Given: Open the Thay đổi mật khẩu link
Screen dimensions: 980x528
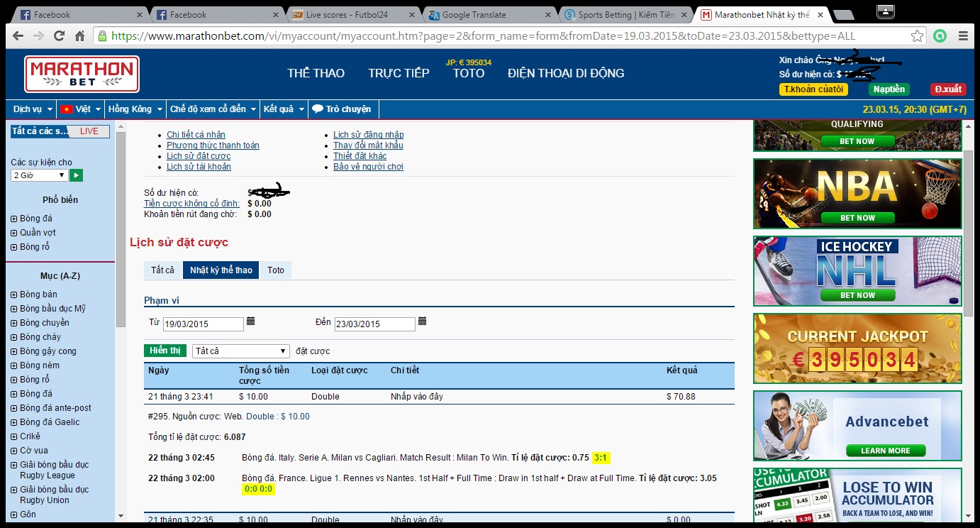Looking at the screenshot, I should [x=368, y=145].
